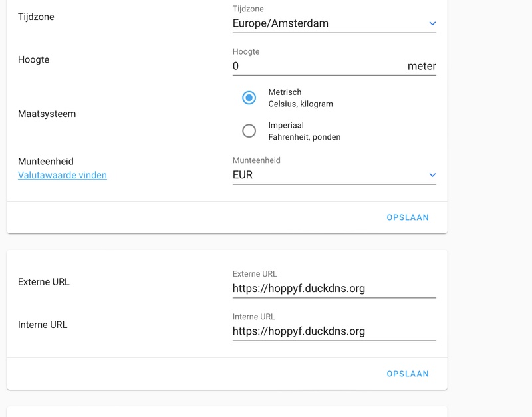The image size is (532, 417).
Task: Click the left-side Interne URL row label
Action: tap(43, 325)
